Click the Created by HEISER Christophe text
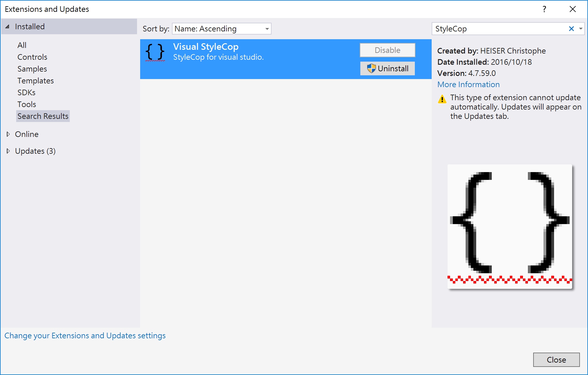588x375 pixels. tap(491, 51)
